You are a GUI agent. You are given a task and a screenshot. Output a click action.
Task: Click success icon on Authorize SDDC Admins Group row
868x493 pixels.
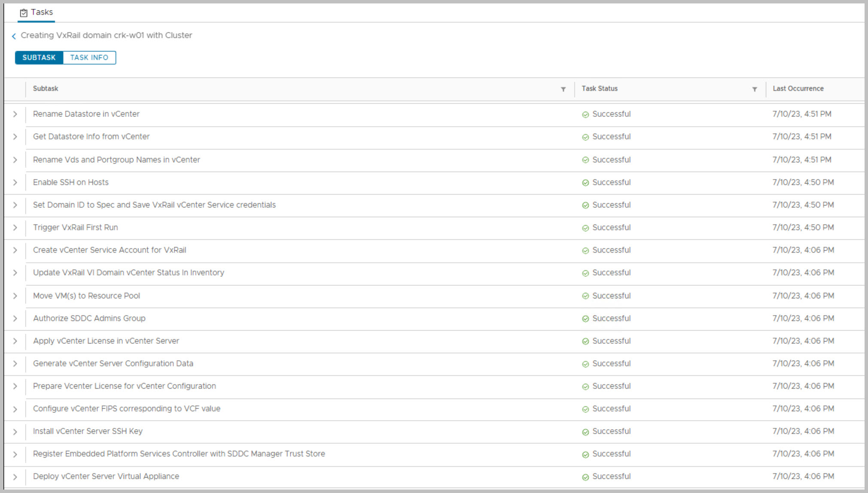pos(585,319)
